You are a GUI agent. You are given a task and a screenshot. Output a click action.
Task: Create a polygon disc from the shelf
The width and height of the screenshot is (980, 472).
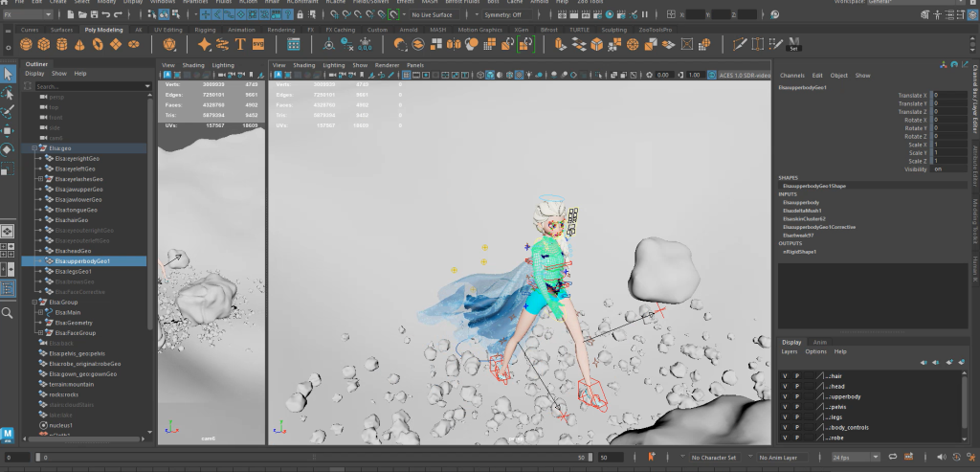134,44
